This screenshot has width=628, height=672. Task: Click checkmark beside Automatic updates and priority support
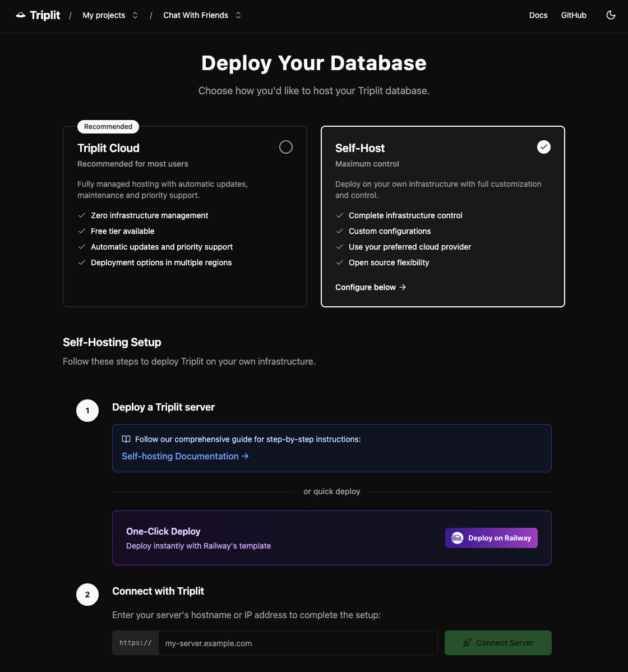[82, 247]
